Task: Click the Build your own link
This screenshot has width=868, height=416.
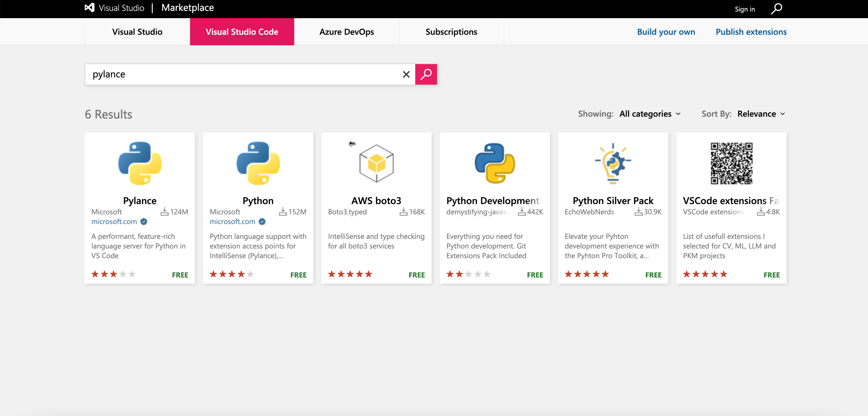Action: (x=666, y=31)
